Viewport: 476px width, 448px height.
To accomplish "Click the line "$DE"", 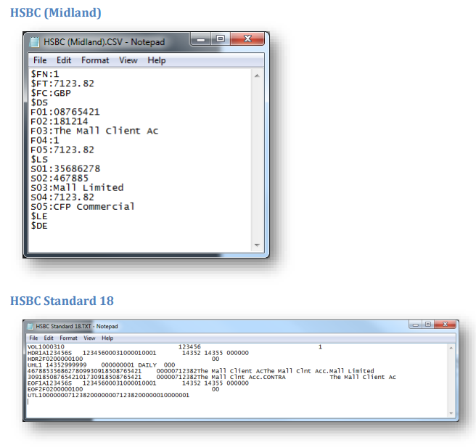I will point(39,226).
